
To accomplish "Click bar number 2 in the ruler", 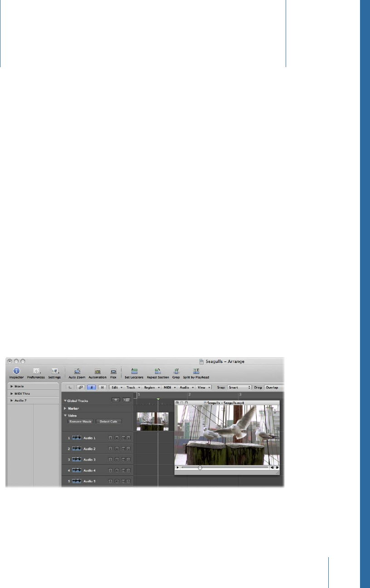I will [190, 395].
